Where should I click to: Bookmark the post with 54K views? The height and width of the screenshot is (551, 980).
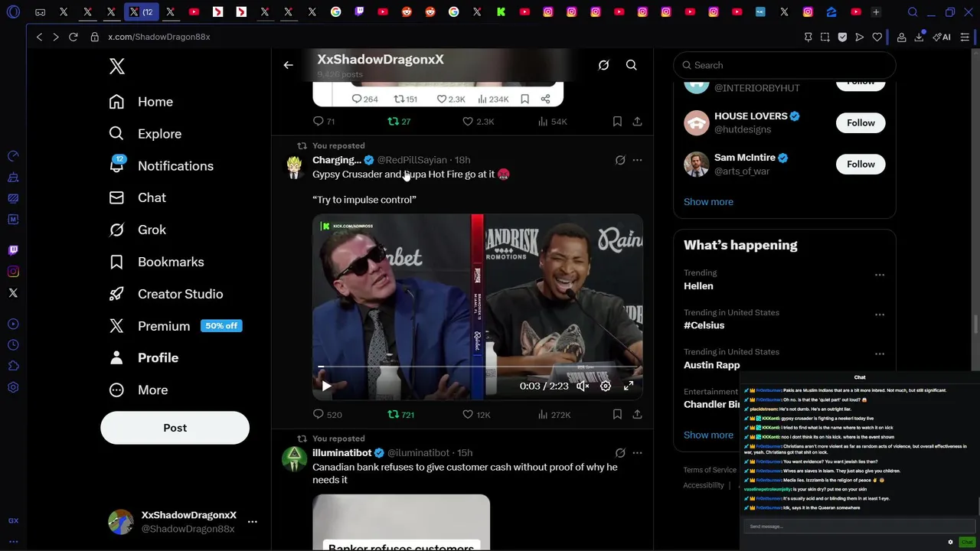click(x=617, y=122)
